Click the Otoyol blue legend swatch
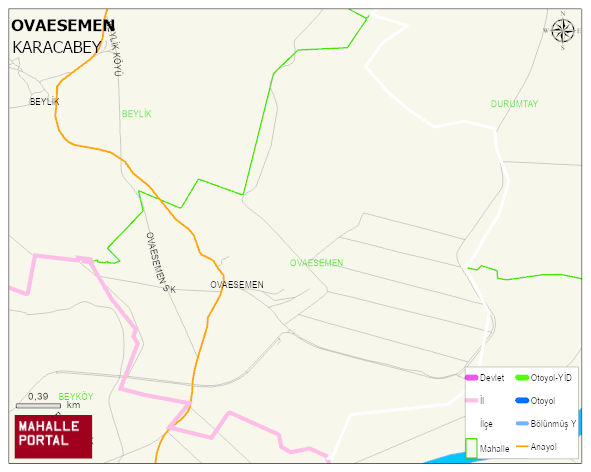The height and width of the screenshot is (472, 591). (x=522, y=400)
